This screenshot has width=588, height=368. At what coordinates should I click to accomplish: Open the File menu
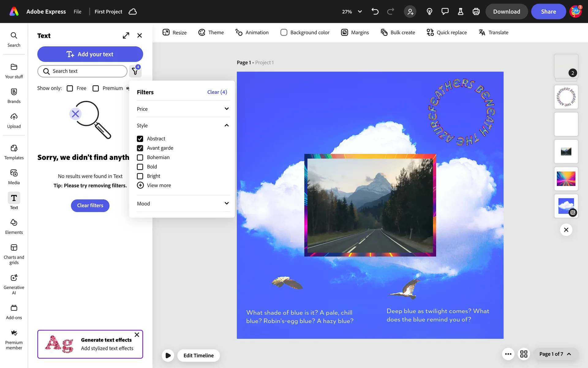[x=77, y=12]
